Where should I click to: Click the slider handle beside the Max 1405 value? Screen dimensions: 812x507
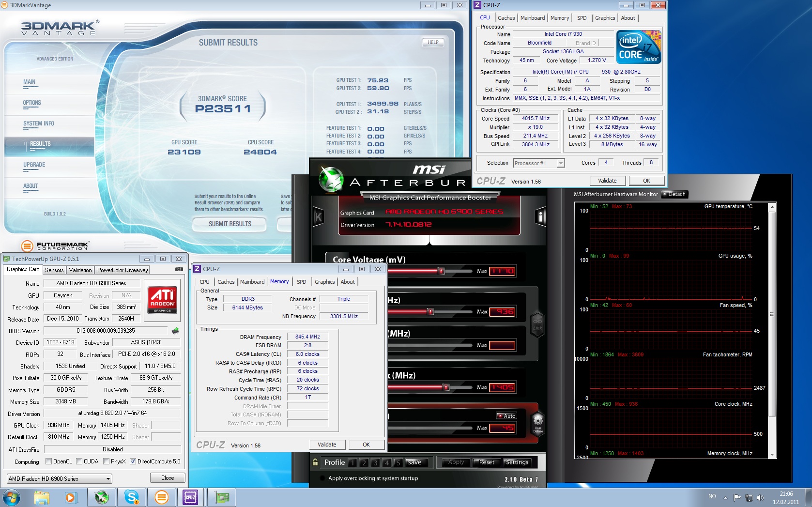click(x=446, y=387)
